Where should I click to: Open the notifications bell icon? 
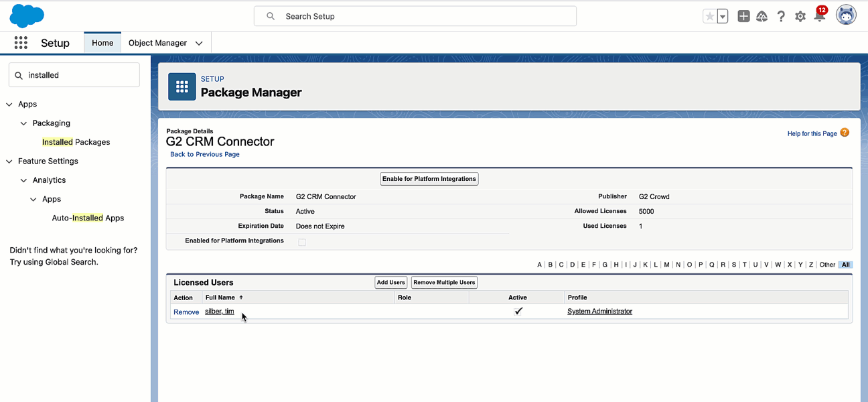click(x=819, y=15)
